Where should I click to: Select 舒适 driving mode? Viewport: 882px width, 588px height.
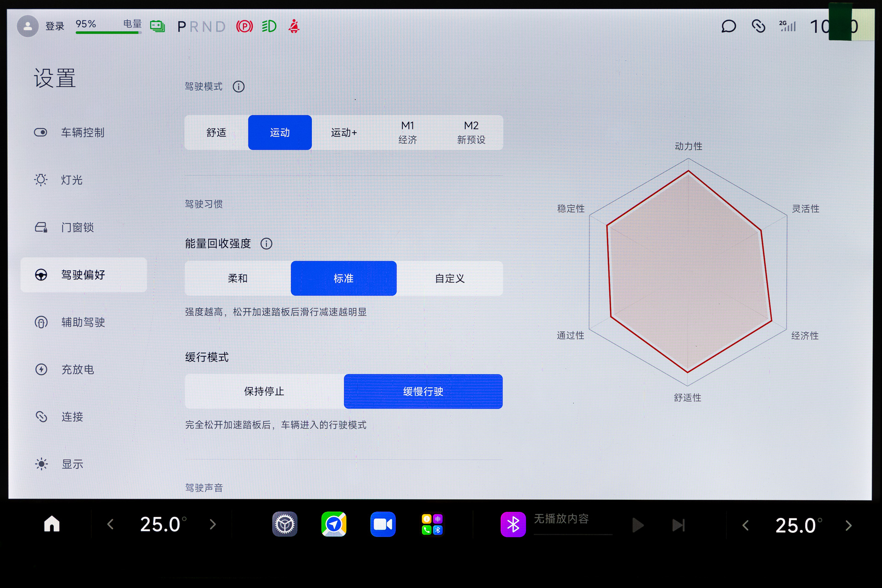(216, 133)
